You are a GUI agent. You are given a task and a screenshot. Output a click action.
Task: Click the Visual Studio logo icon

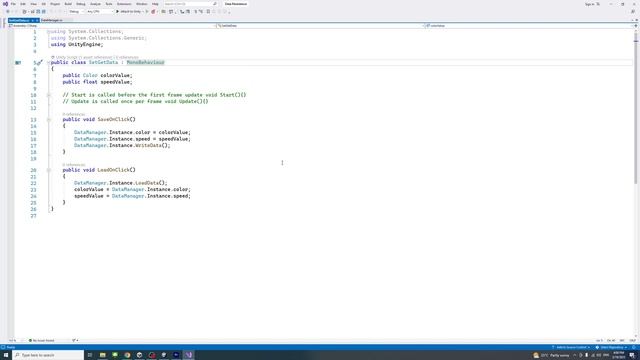[x=5, y=4]
